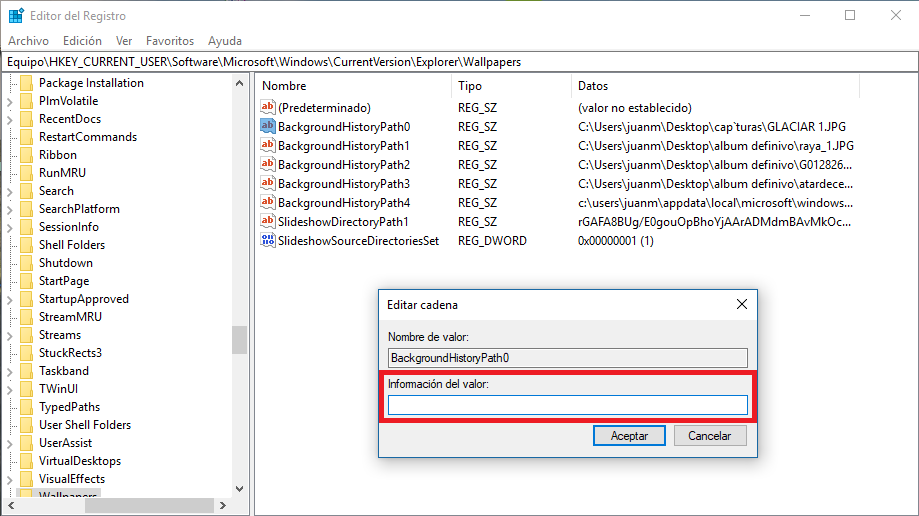Click the tree panel scroll-up arrow
This screenshot has width=919, height=516.
pos(239,83)
